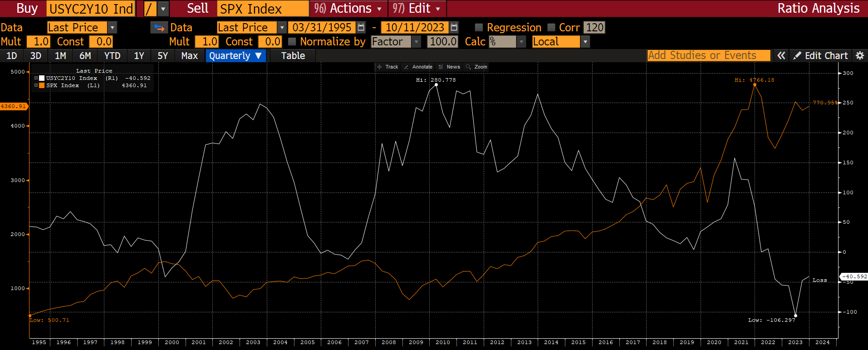Screen dimensions: 868x350
Task: Open the News overlay tool
Action: coord(449,67)
